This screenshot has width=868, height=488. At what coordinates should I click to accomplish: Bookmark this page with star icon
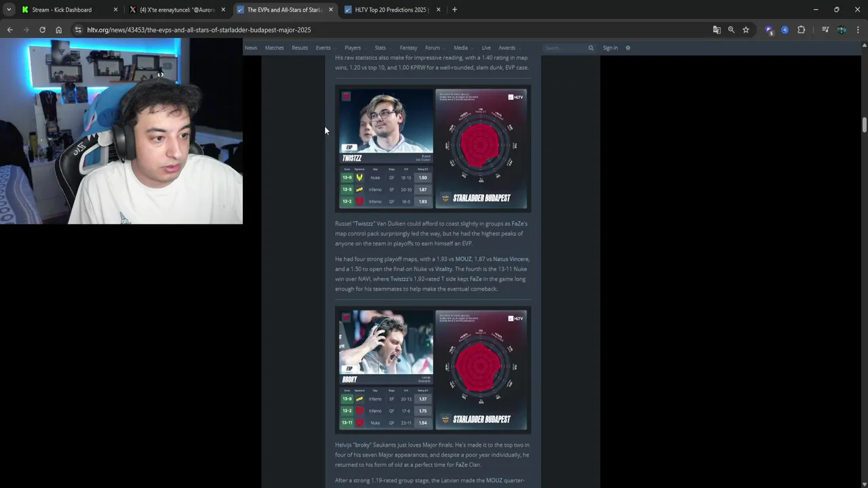point(746,30)
